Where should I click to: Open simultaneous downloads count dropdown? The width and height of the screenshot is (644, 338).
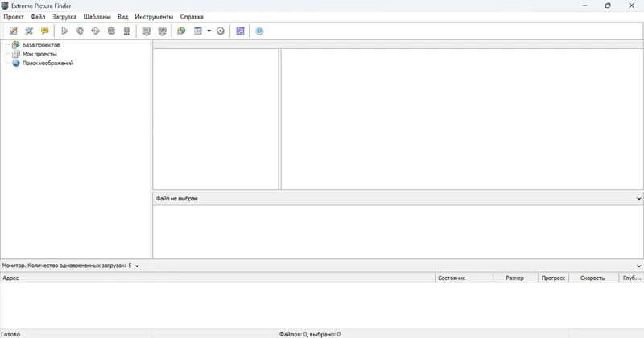click(137, 266)
